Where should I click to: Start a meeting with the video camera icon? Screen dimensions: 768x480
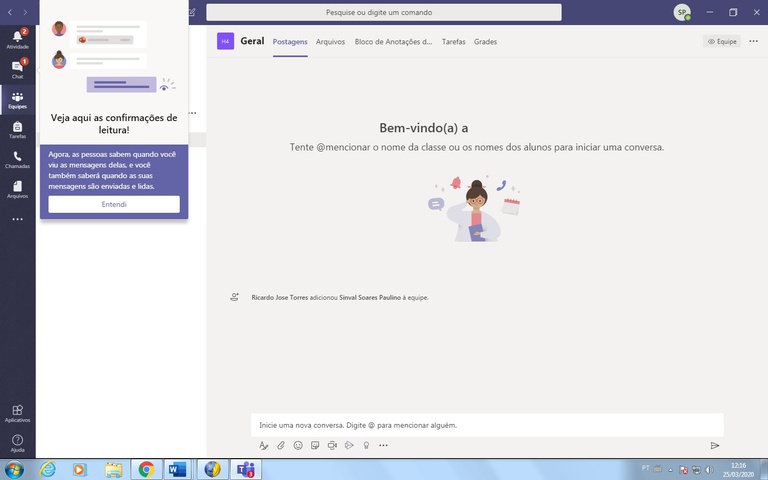[332, 445]
